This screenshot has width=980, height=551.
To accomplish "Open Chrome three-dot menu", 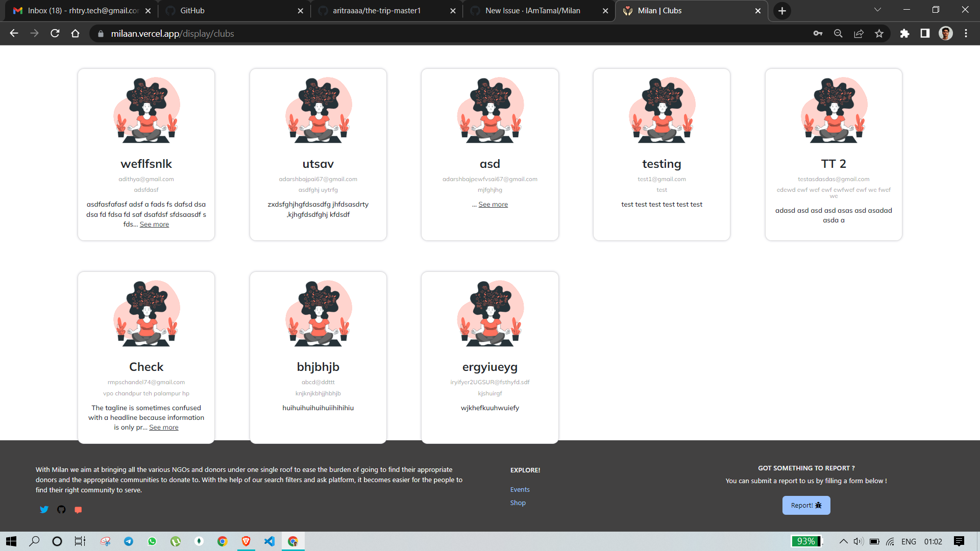I will pyautogui.click(x=966, y=34).
